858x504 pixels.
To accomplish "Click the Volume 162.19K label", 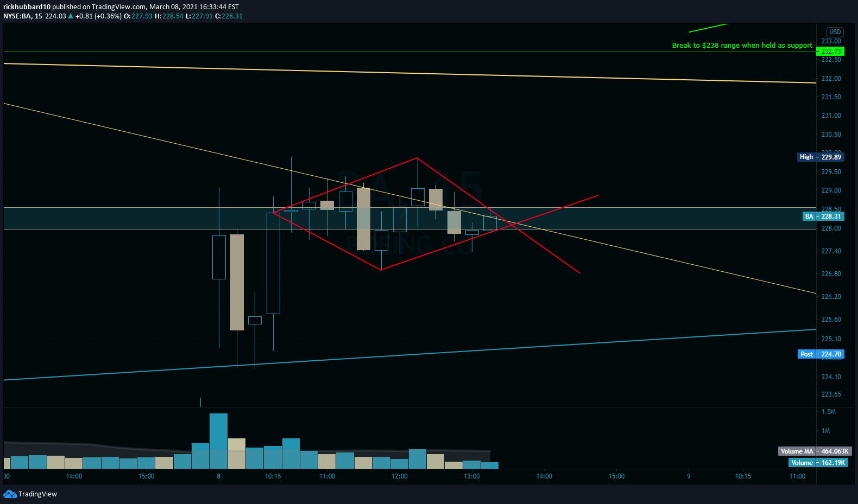I will click(x=818, y=463).
